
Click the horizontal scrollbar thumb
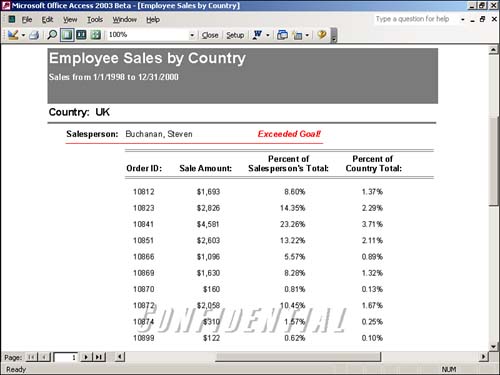[298, 357]
